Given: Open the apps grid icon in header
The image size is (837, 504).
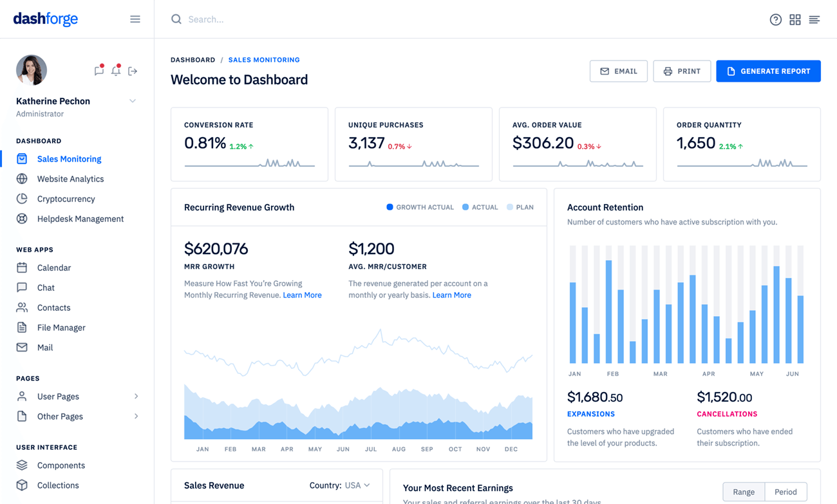Looking at the screenshot, I should (x=795, y=20).
